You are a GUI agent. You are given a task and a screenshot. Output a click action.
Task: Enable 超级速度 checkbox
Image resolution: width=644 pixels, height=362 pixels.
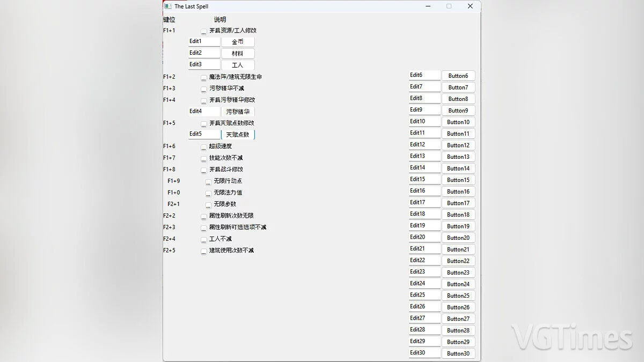[204, 147]
